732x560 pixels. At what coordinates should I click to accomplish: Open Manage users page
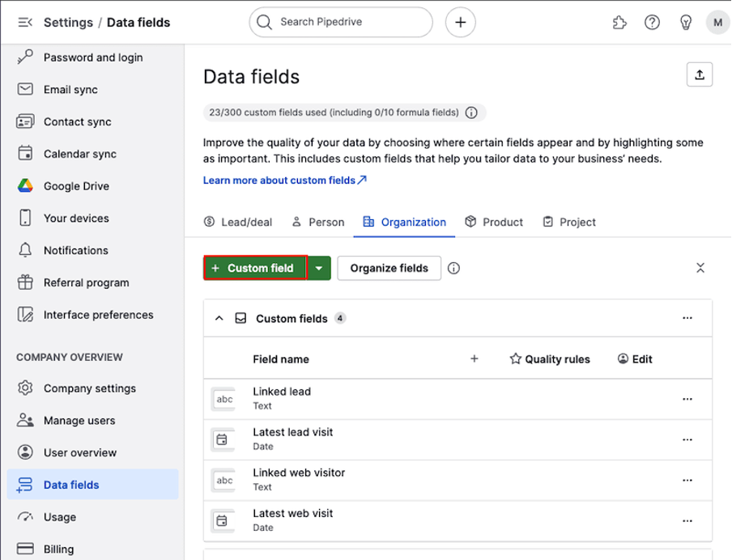click(x=93, y=421)
